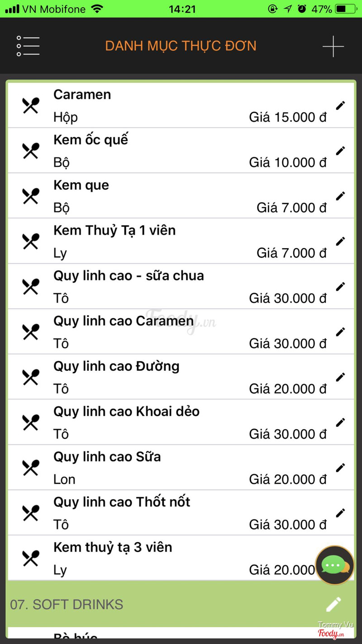Edit the 07. SOFT DRINKS category
Image resolution: width=362 pixels, height=644 pixels.
(x=333, y=604)
